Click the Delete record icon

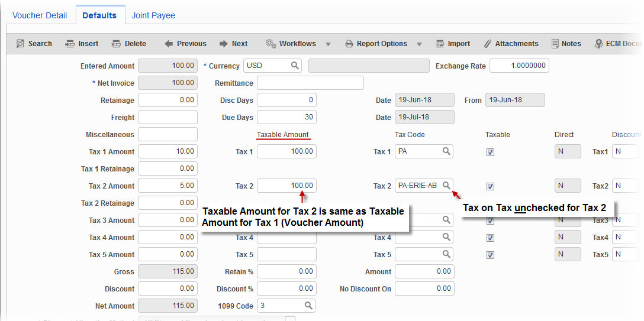[115, 44]
